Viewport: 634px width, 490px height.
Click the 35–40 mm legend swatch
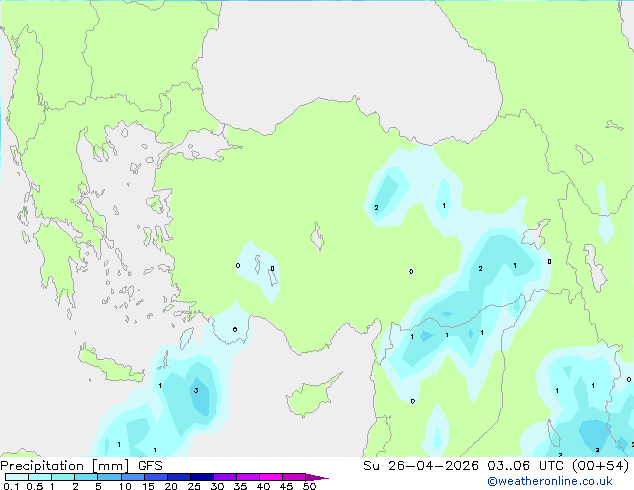[247, 477]
